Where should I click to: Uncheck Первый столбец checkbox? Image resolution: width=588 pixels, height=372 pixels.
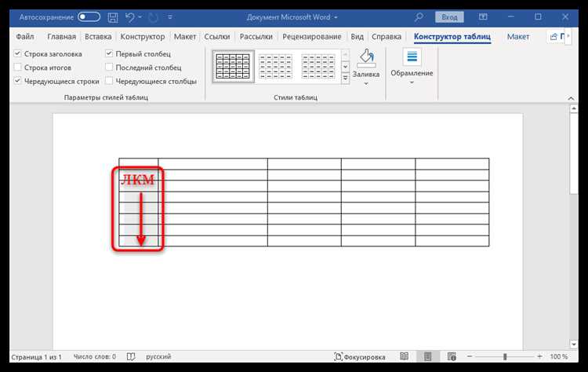pos(109,53)
